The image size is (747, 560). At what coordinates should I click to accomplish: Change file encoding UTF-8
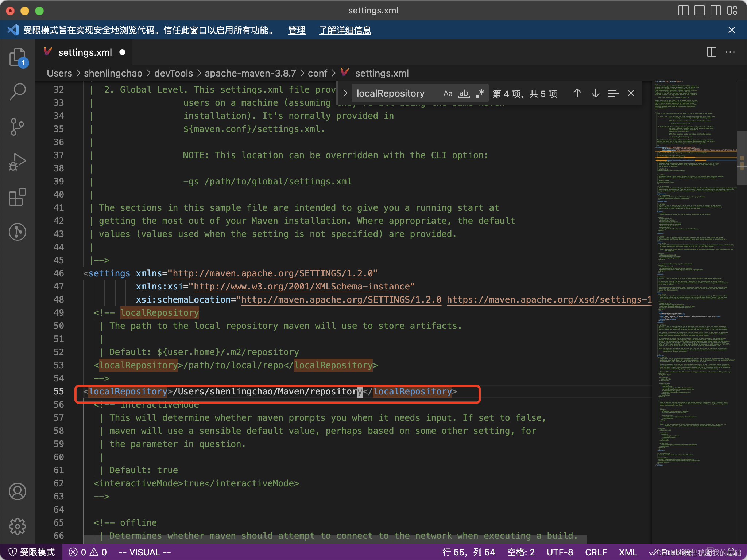(x=560, y=552)
